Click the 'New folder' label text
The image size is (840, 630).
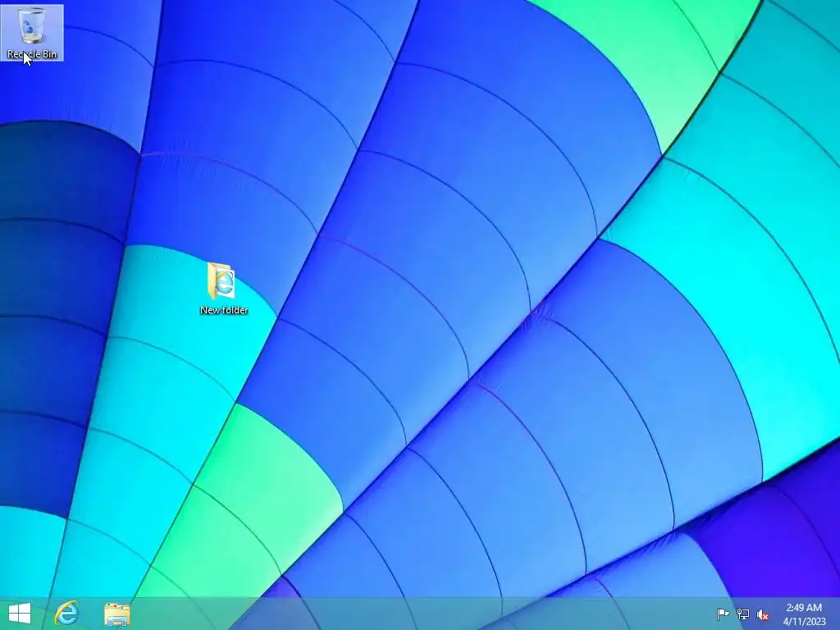(224, 309)
